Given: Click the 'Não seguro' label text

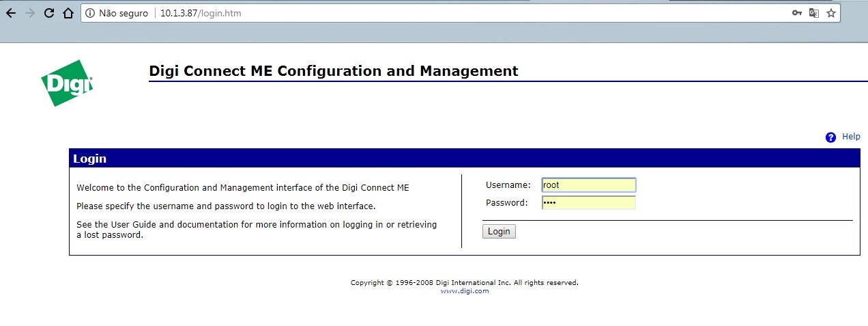Looking at the screenshot, I should [124, 13].
